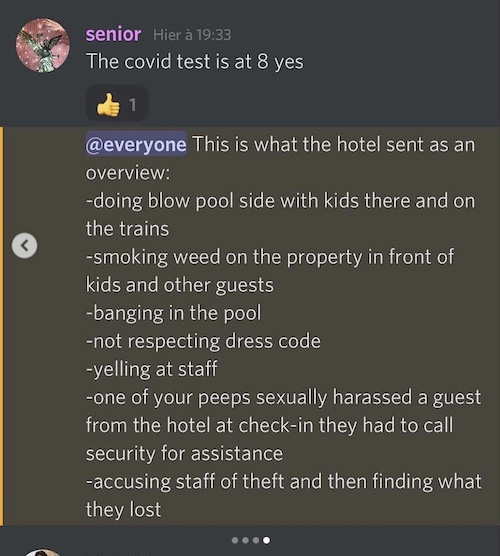
Task: Click the reaction count number 1
Action: pyautogui.click(x=133, y=105)
